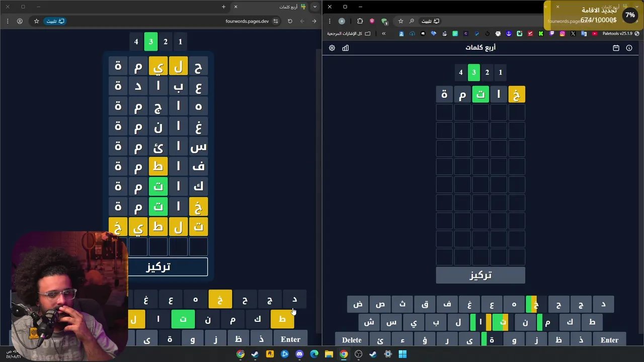Tap the green ت key on left keyboard
The image size is (644, 362).
[x=183, y=319]
